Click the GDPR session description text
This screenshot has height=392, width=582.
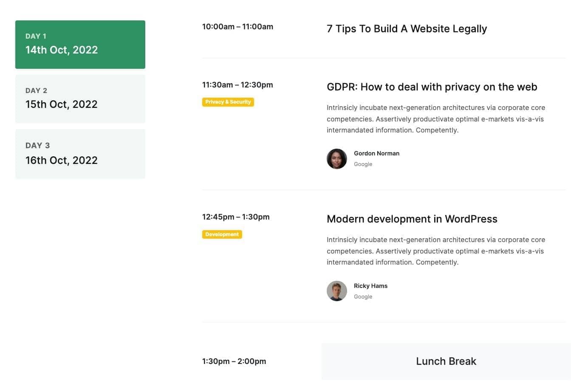tap(435, 119)
